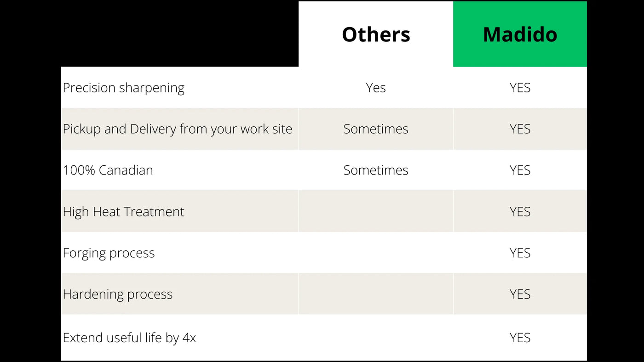Screen dimensions: 644x362
Task: Select "Pickup and Delivery from your work site"
Action: pyautogui.click(x=178, y=129)
